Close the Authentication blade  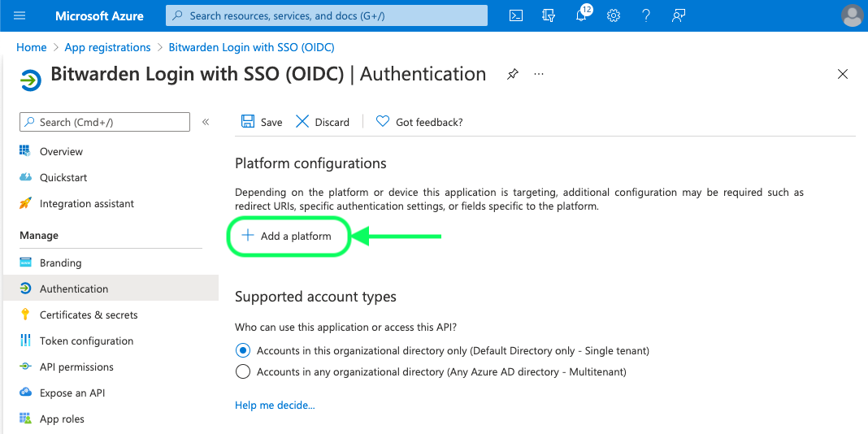[x=843, y=74]
